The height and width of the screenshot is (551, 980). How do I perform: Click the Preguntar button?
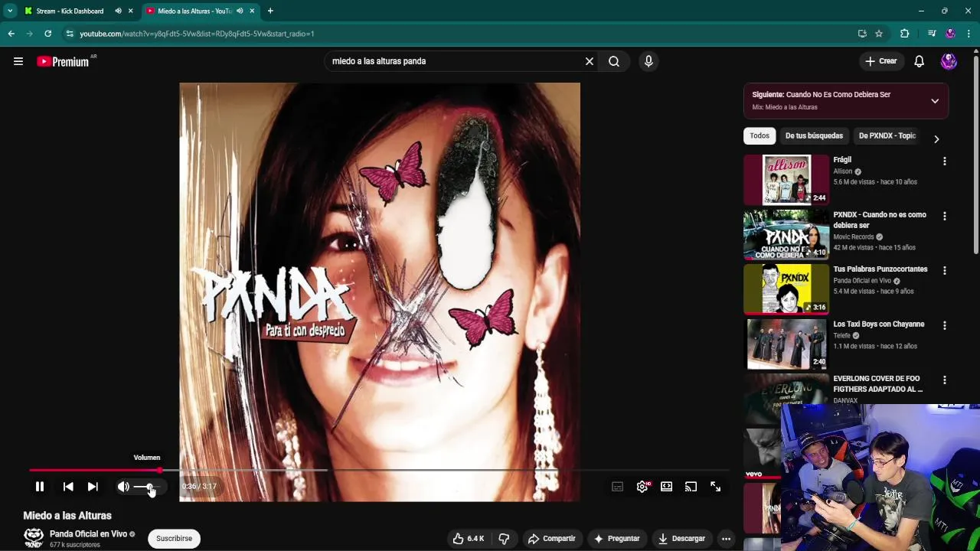(x=617, y=539)
